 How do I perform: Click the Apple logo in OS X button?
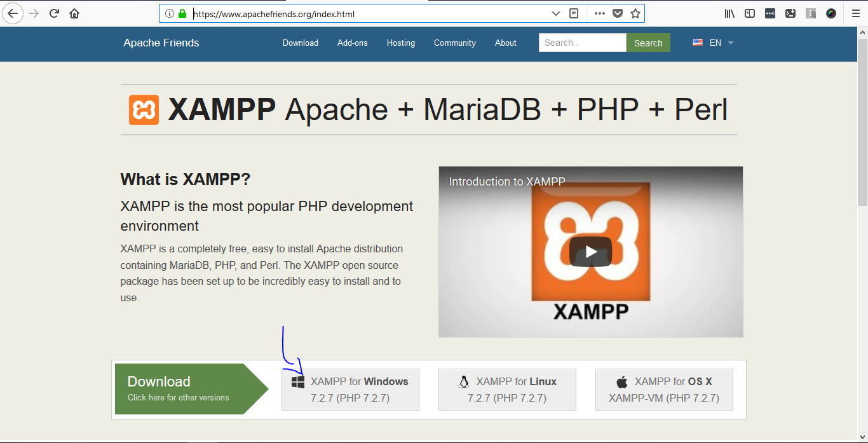[622, 382]
